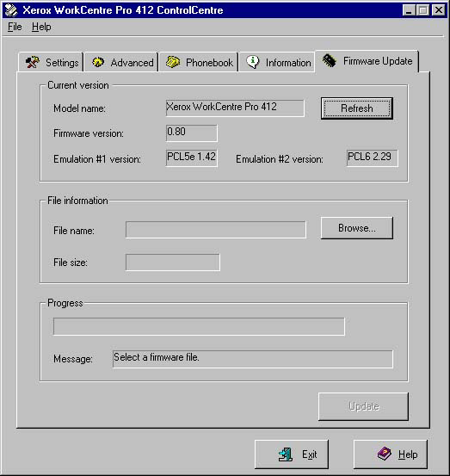This screenshot has width=450, height=476.
Task: Click the Firmware version value 0.80
Action: tap(192, 133)
